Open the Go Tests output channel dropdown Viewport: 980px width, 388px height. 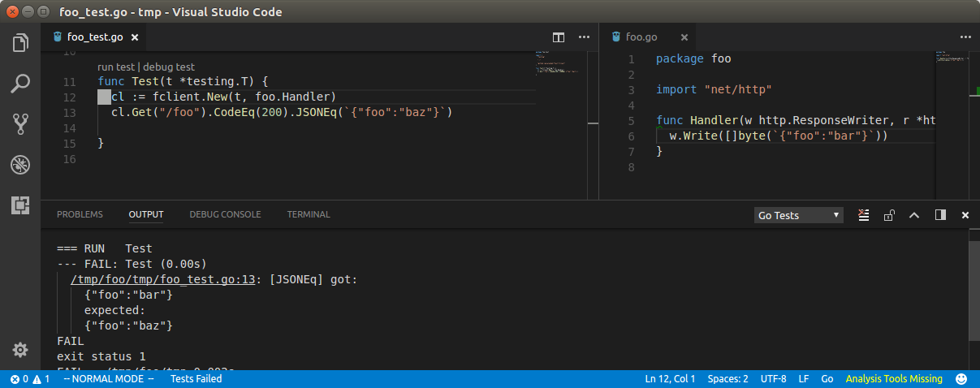pos(798,215)
